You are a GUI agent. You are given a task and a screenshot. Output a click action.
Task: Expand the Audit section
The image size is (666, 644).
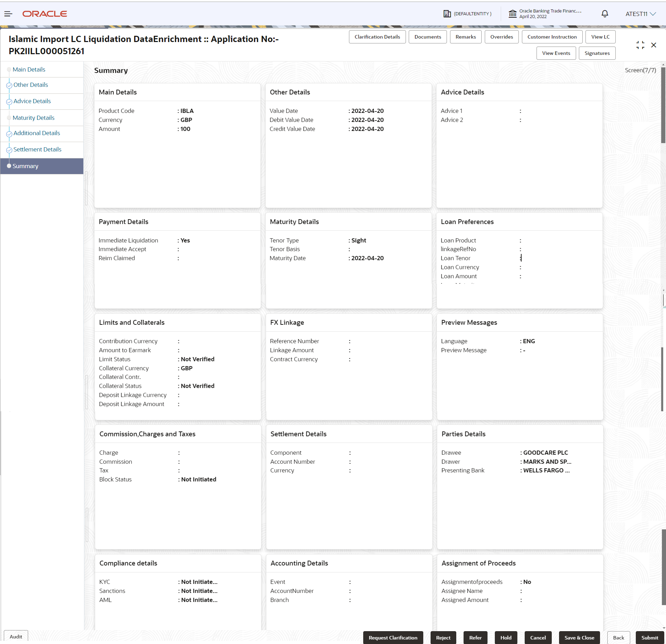(16, 636)
